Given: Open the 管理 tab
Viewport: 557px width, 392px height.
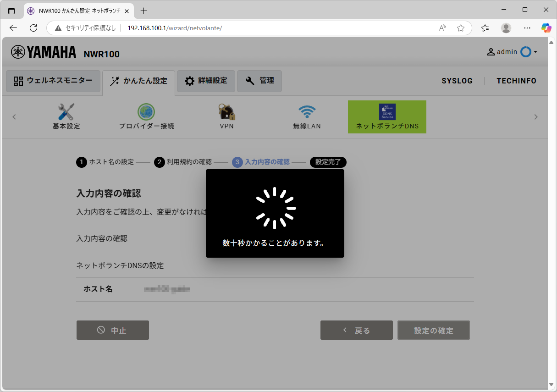Looking at the screenshot, I should (259, 81).
